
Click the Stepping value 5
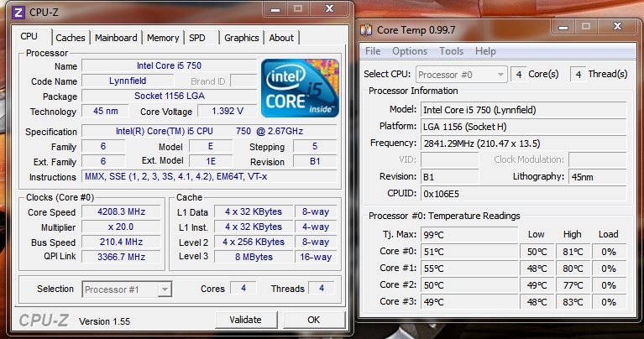point(315,147)
